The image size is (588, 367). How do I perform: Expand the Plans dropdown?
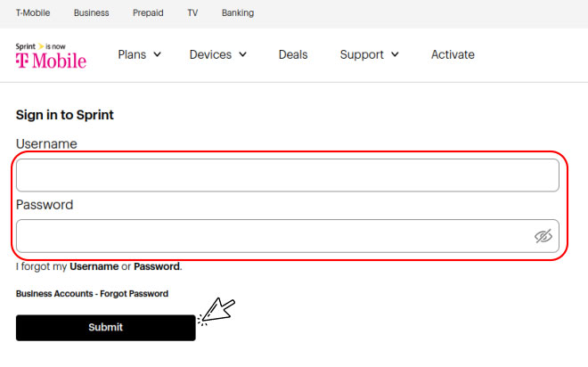point(140,54)
